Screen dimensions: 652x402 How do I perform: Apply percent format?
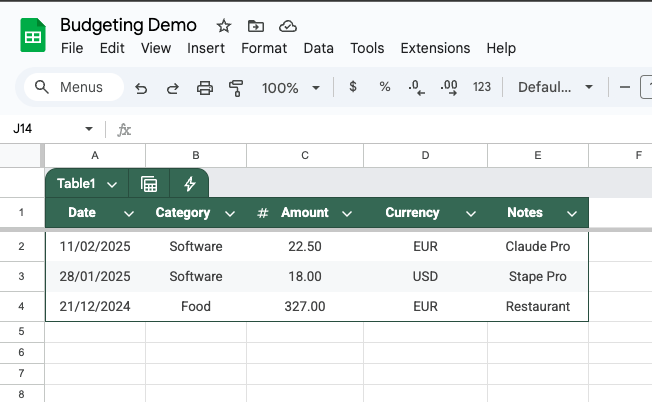pos(385,87)
